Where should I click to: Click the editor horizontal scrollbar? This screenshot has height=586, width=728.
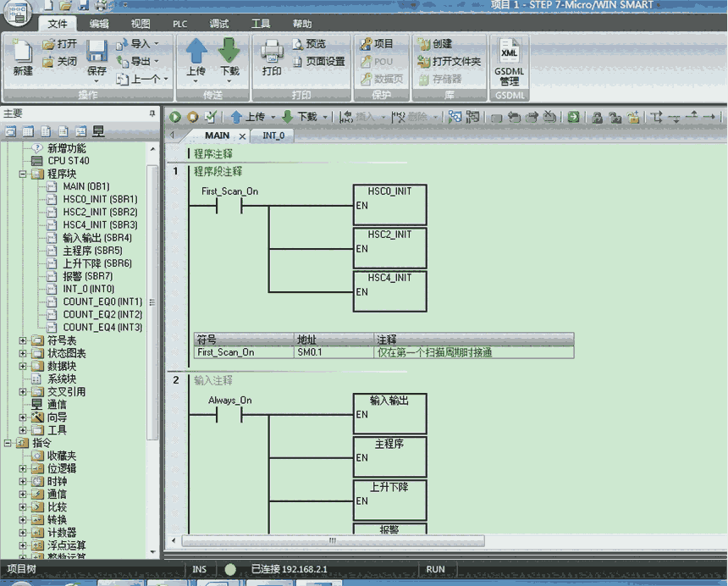click(x=333, y=541)
